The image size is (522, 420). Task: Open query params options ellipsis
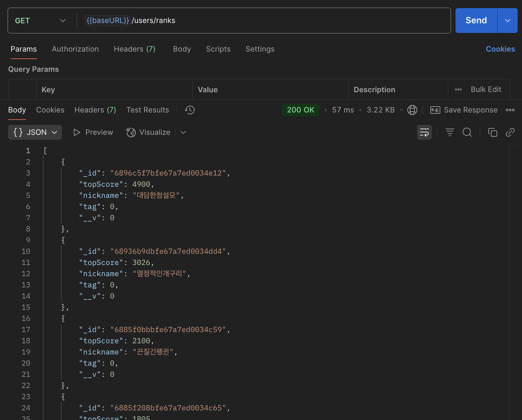[458, 89]
